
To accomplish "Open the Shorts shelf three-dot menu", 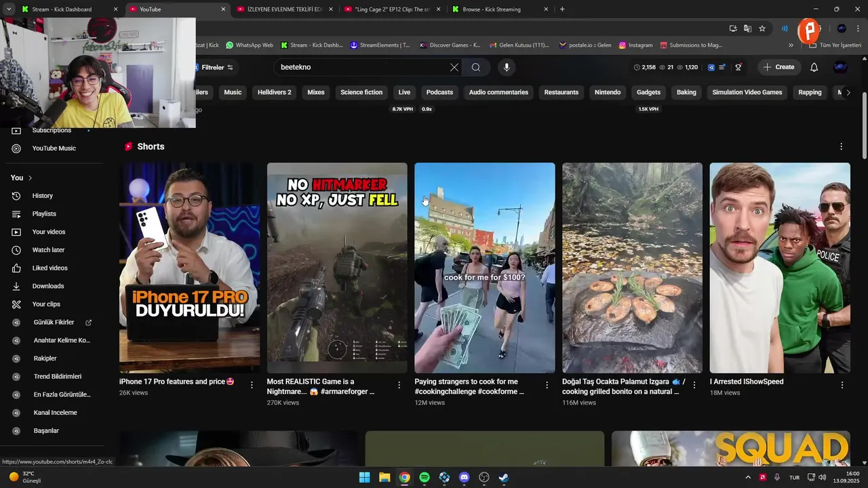I will pyautogui.click(x=842, y=146).
